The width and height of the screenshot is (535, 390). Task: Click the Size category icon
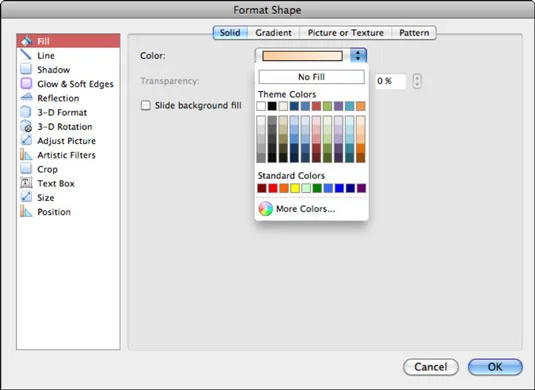pyautogui.click(x=26, y=197)
